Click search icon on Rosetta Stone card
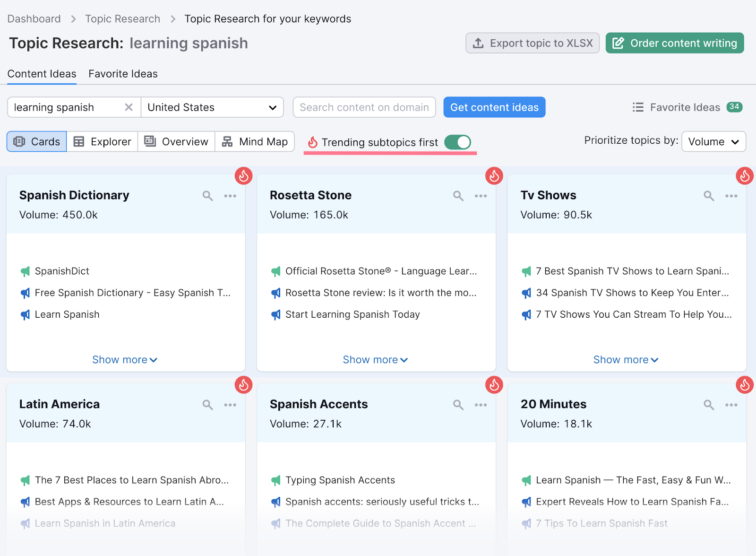 [x=458, y=196]
